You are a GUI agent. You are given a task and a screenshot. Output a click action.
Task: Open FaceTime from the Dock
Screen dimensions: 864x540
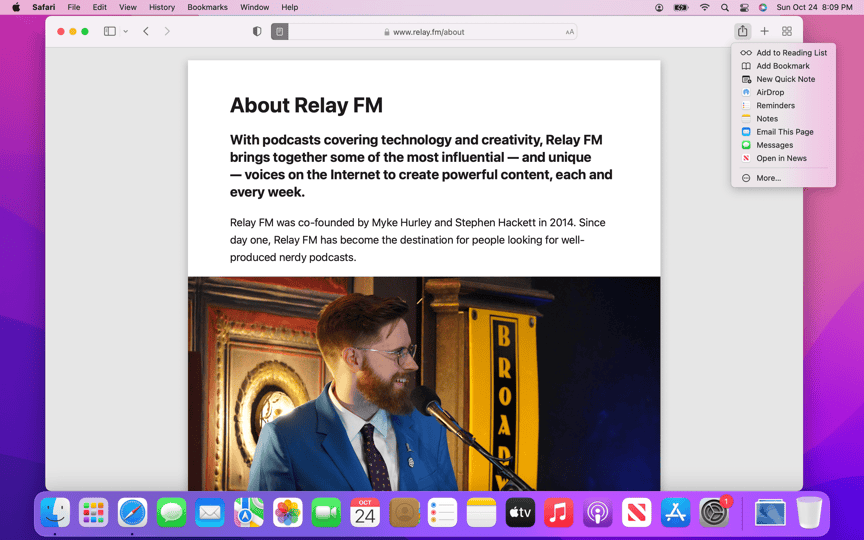pyautogui.click(x=326, y=512)
